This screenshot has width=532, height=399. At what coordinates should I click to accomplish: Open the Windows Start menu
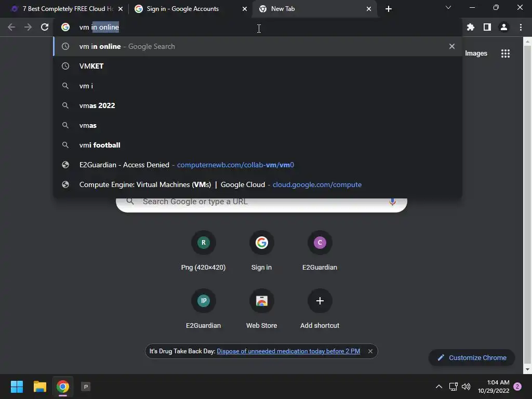[x=17, y=387]
